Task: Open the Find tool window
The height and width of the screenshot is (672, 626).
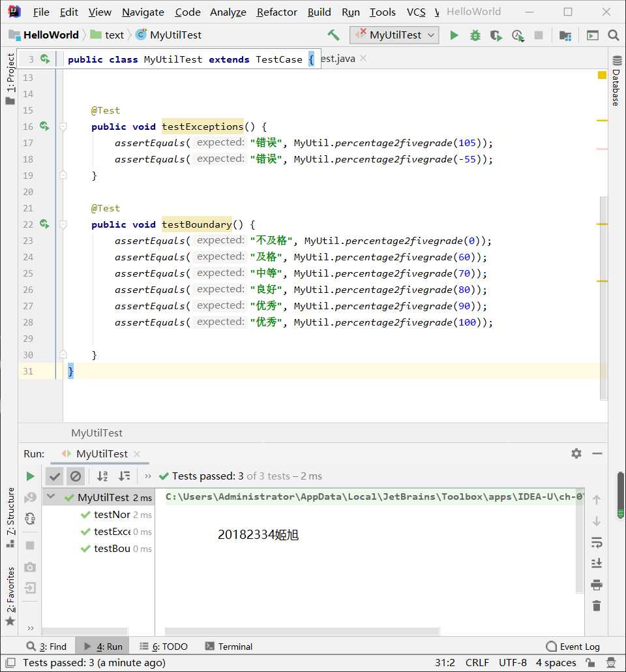Action: pos(46,647)
